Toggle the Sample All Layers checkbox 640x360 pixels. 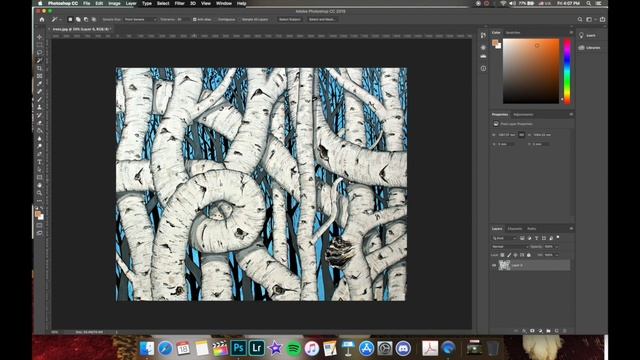point(241,19)
